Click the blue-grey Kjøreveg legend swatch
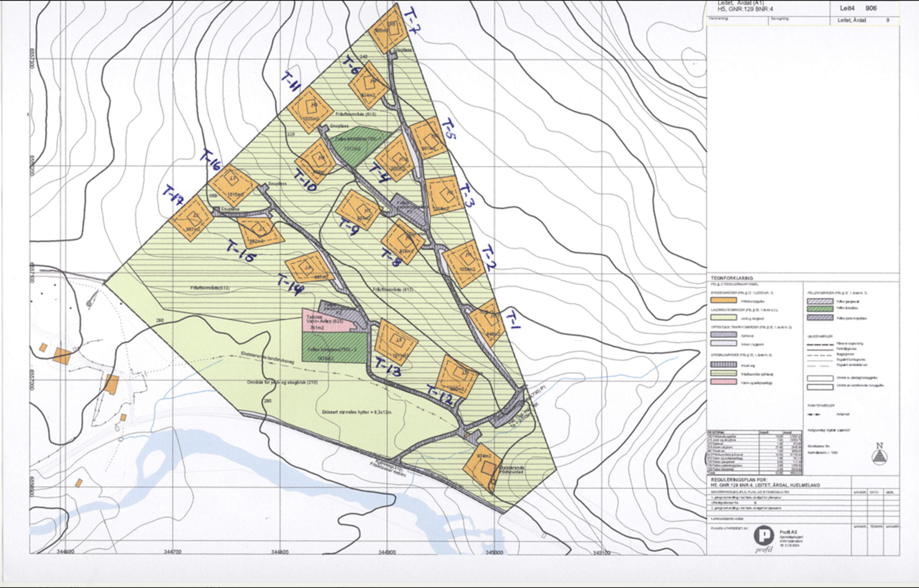919x588 pixels. tap(723, 334)
